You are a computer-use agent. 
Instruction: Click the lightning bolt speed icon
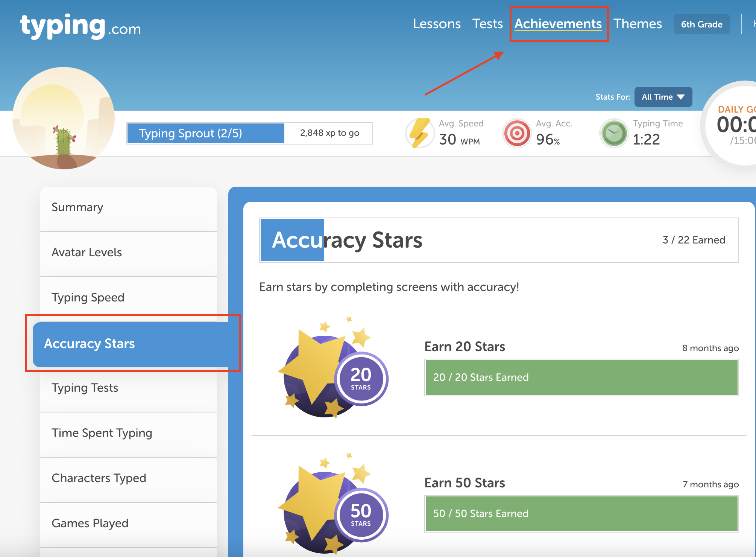coord(420,133)
